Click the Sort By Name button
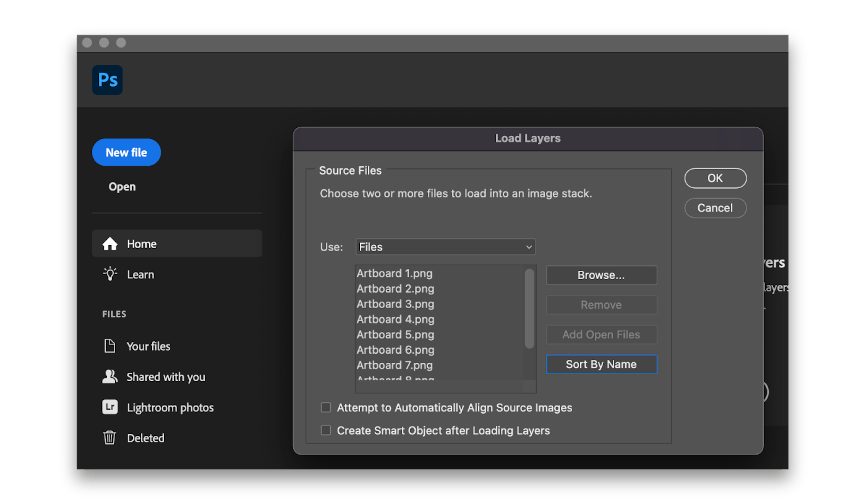The height and width of the screenshot is (504, 864). [601, 364]
